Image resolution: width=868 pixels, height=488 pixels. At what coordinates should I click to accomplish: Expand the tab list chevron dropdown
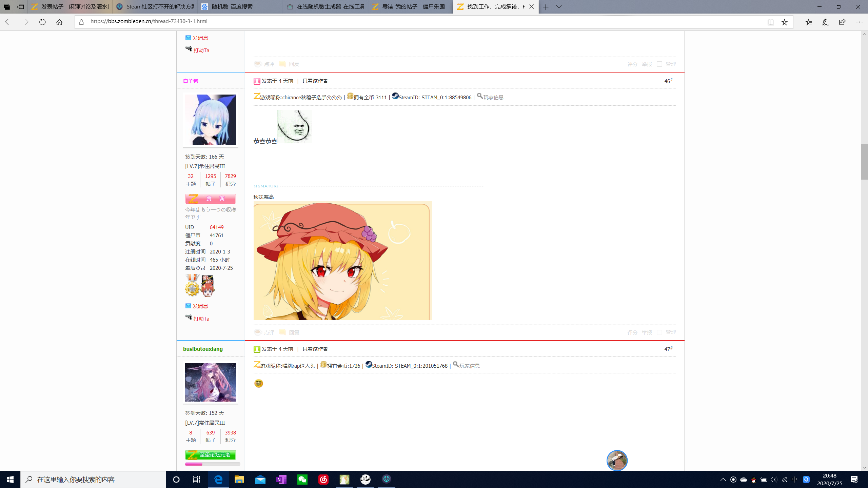coord(559,7)
